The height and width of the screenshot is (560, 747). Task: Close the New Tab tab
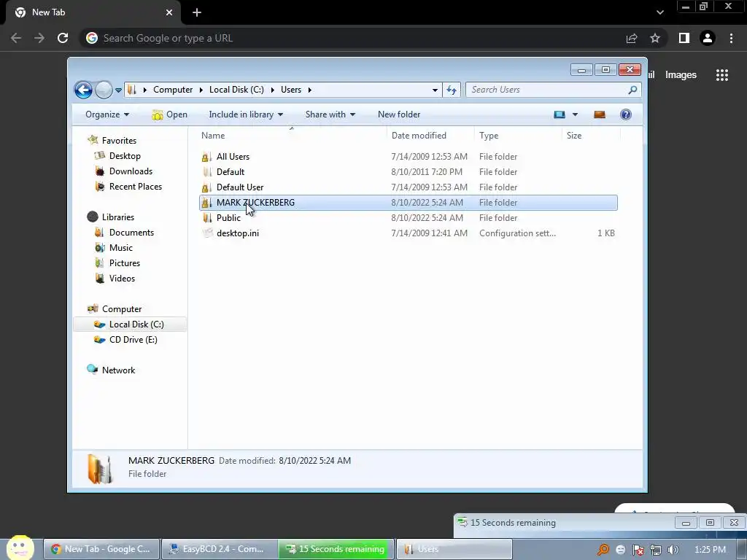tap(169, 12)
